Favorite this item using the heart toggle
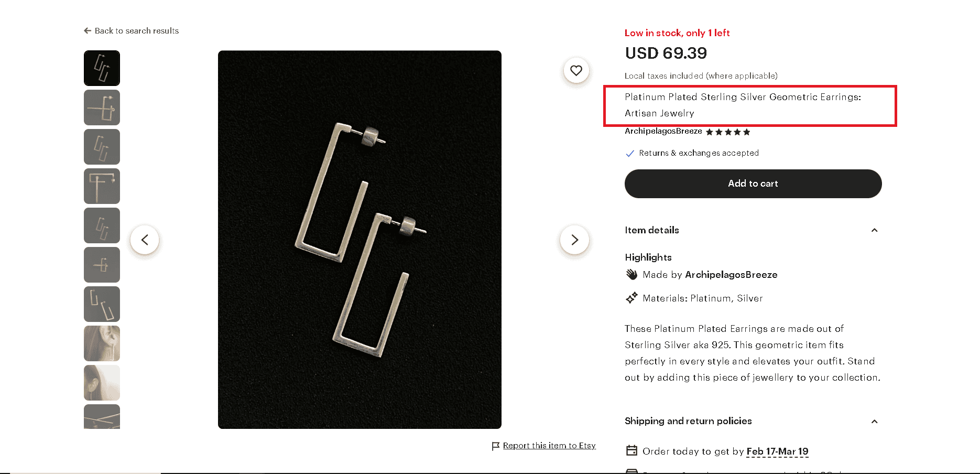Viewport: 980px width, 474px height. pos(576,70)
